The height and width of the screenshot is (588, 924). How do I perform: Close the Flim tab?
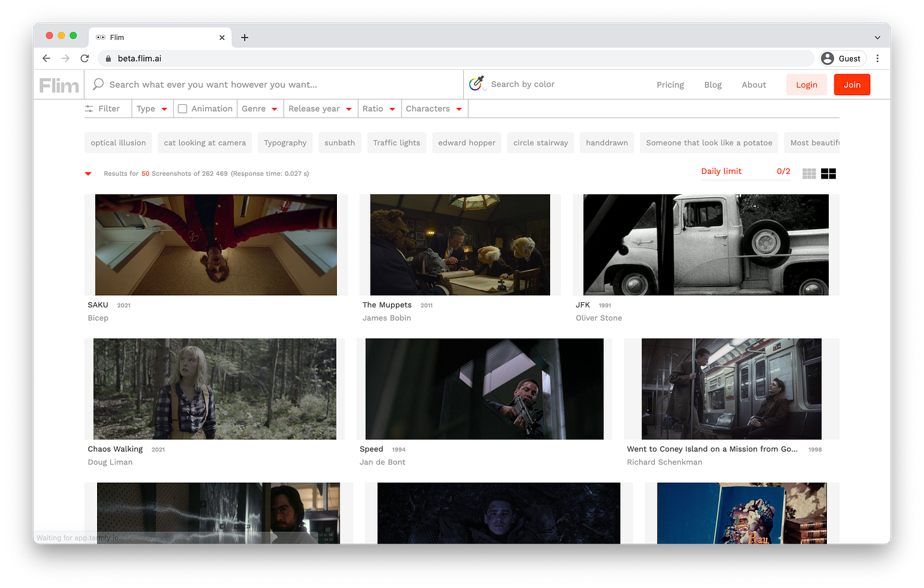point(222,37)
